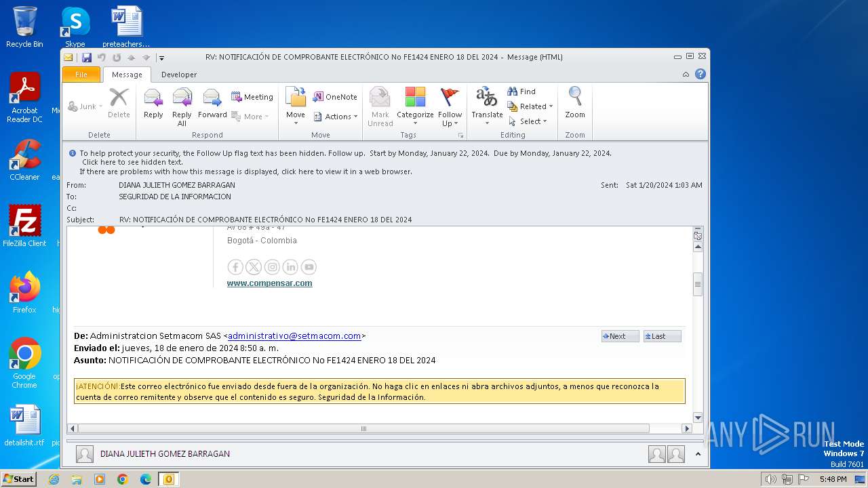This screenshot has height=488, width=868.
Task: Switch to the Message ribbon tab
Action: tap(127, 75)
